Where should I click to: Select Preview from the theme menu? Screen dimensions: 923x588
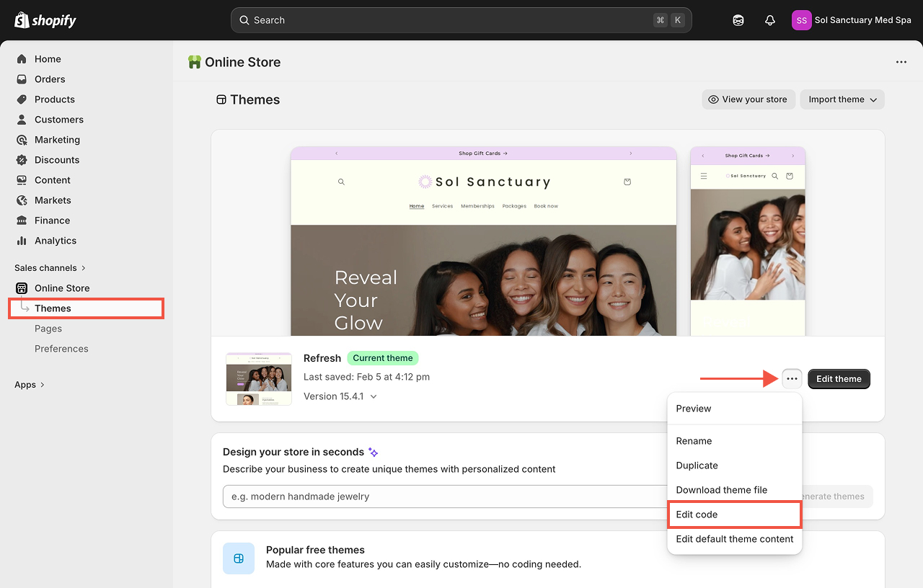click(x=735, y=409)
